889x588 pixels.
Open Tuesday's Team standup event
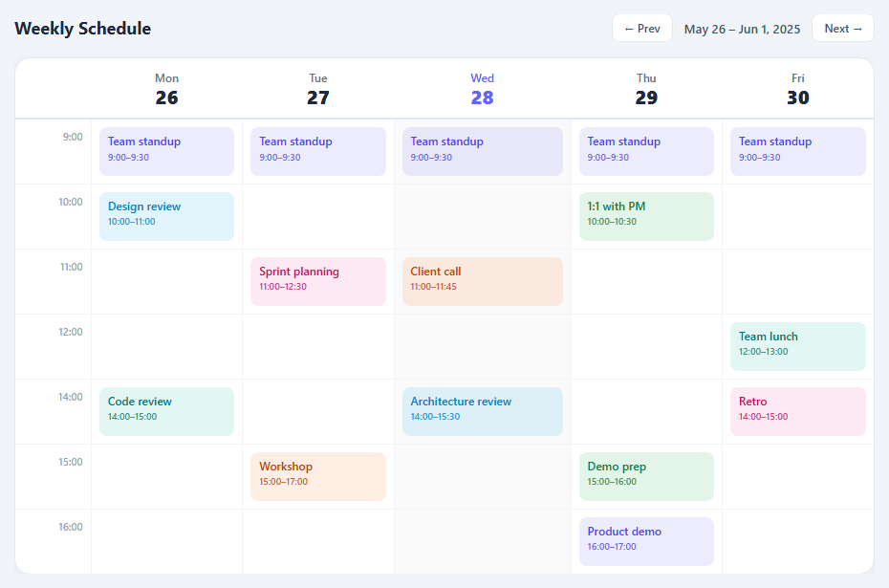click(318, 151)
